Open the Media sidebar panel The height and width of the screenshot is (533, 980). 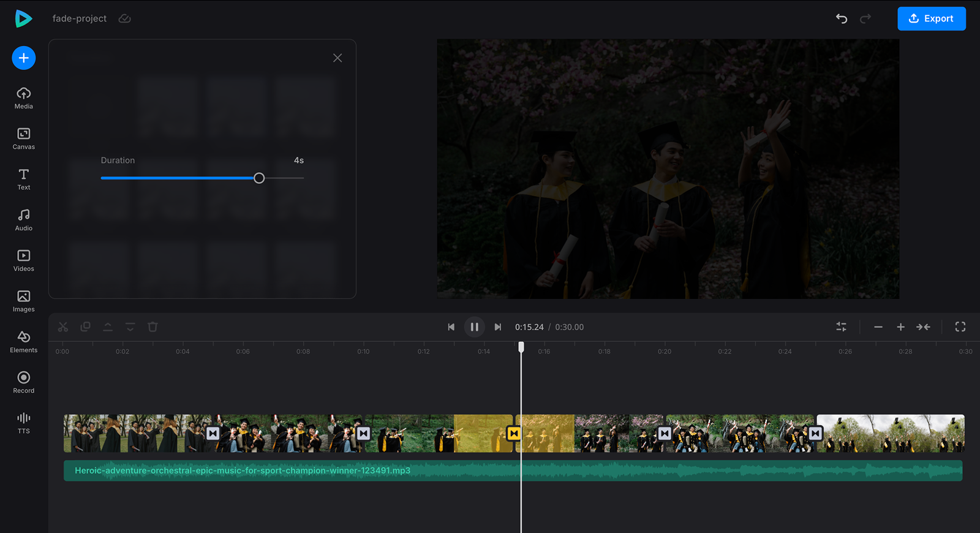coord(24,98)
